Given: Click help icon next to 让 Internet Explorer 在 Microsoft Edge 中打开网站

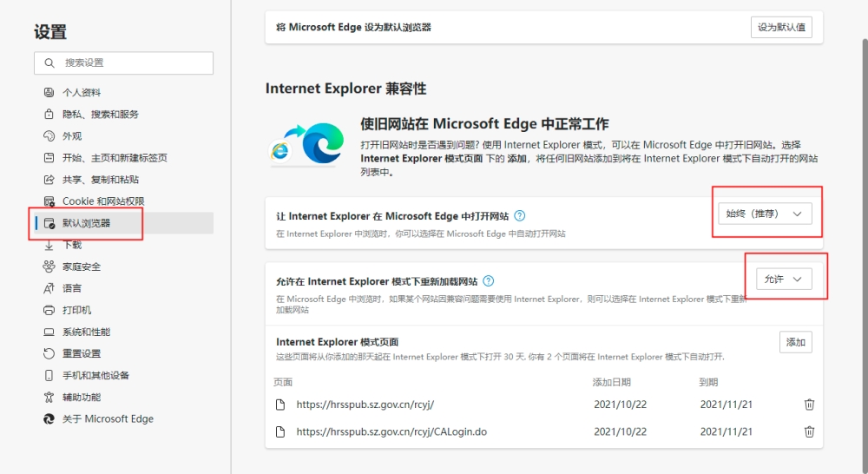Looking at the screenshot, I should tap(519, 216).
